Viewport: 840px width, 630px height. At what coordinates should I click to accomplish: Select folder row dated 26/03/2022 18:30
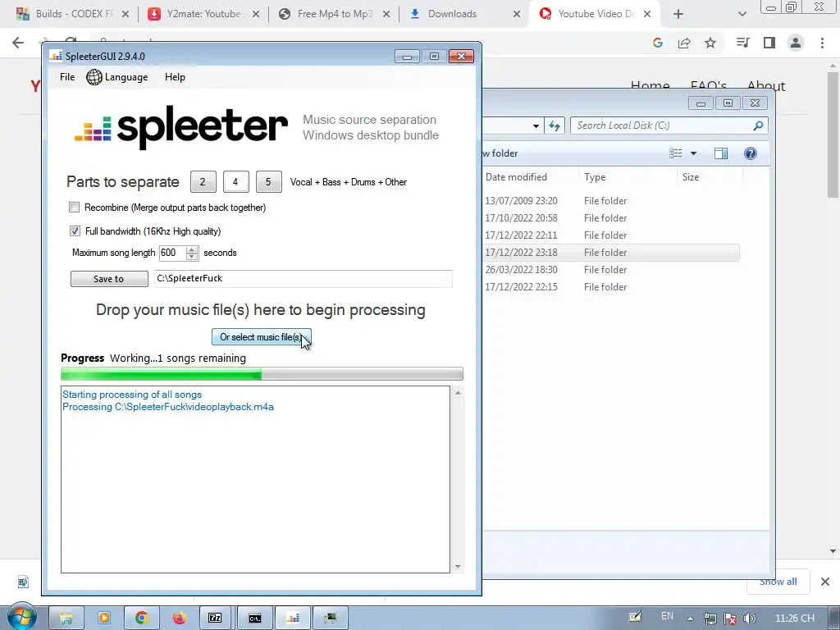pos(610,269)
